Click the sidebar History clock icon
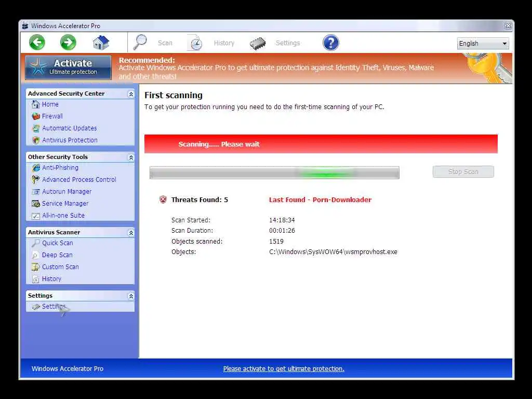 point(36,279)
